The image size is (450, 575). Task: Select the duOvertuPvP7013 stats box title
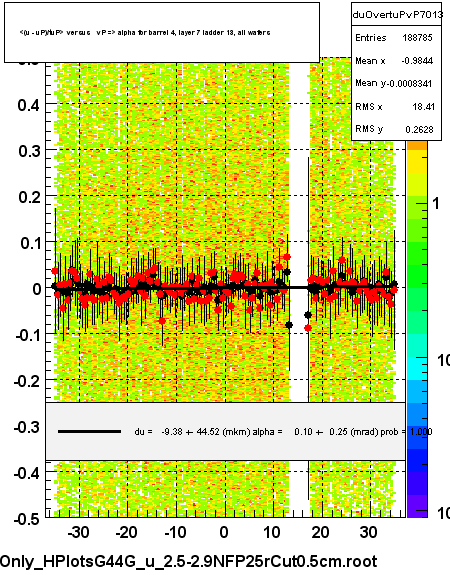(397, 15)
